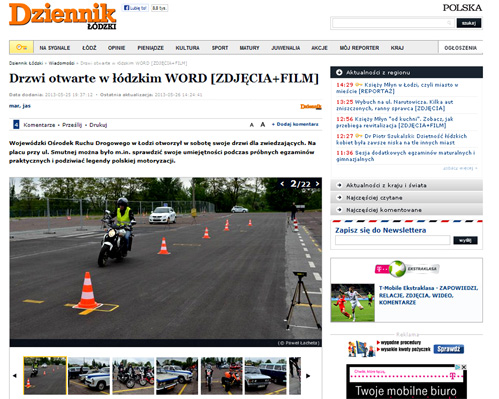Open the OGŁOSZENIA section
The width and height of the screenshot is (499, 399).
pyautogui.click(x=461, y=48)
